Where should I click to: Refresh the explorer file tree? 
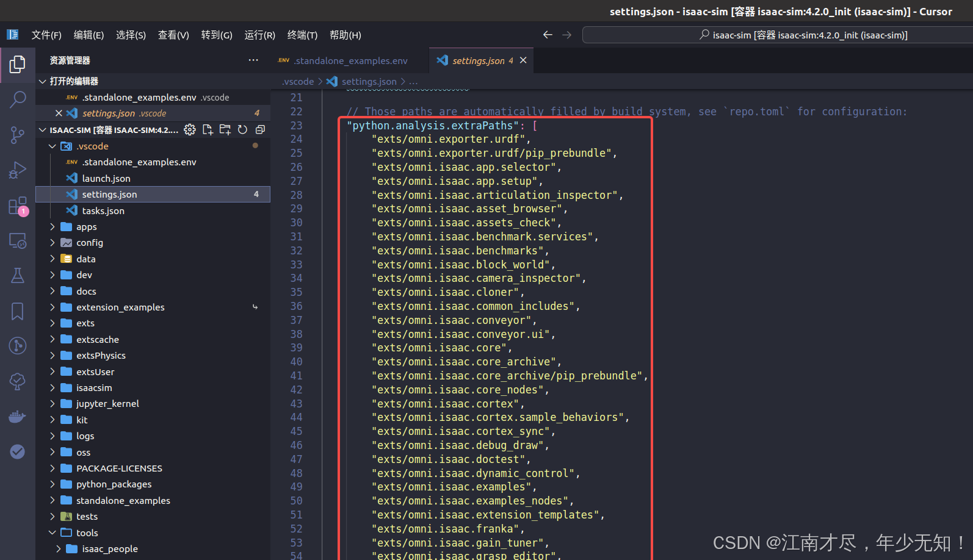[242, 129]
